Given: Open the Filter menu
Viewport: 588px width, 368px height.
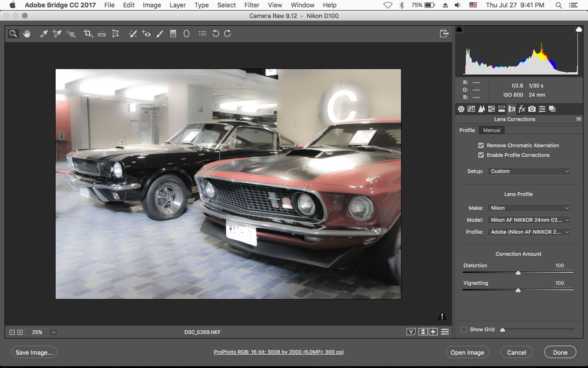Looking at the screenshot, I should (252, 5).
